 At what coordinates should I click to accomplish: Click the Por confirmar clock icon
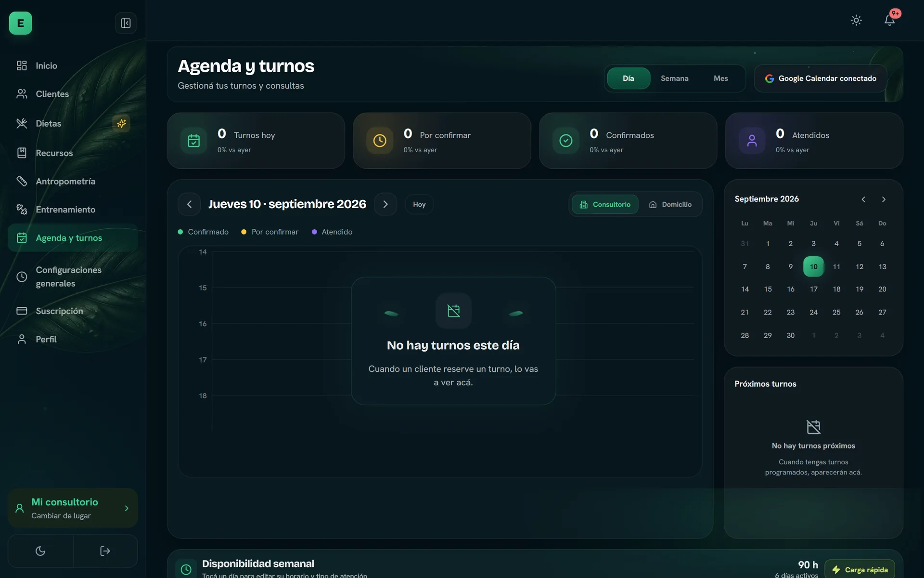pos(380,141)
